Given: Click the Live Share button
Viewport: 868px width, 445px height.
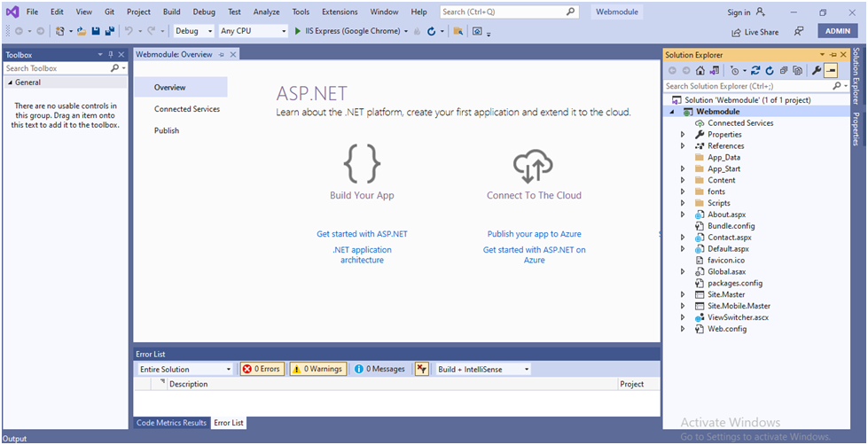Looking at the screenshot, I should click(x=755, y=32).
